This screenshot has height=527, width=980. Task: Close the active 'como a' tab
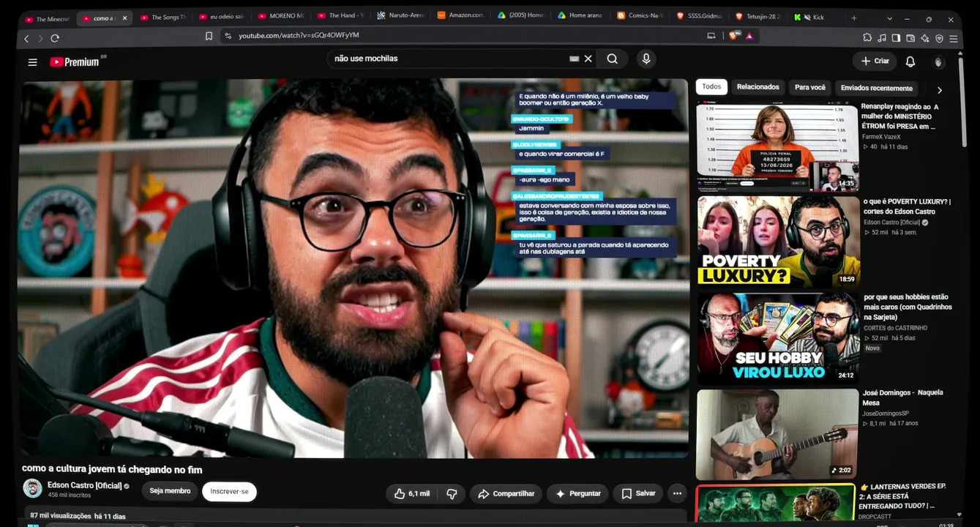pos(124,18)
